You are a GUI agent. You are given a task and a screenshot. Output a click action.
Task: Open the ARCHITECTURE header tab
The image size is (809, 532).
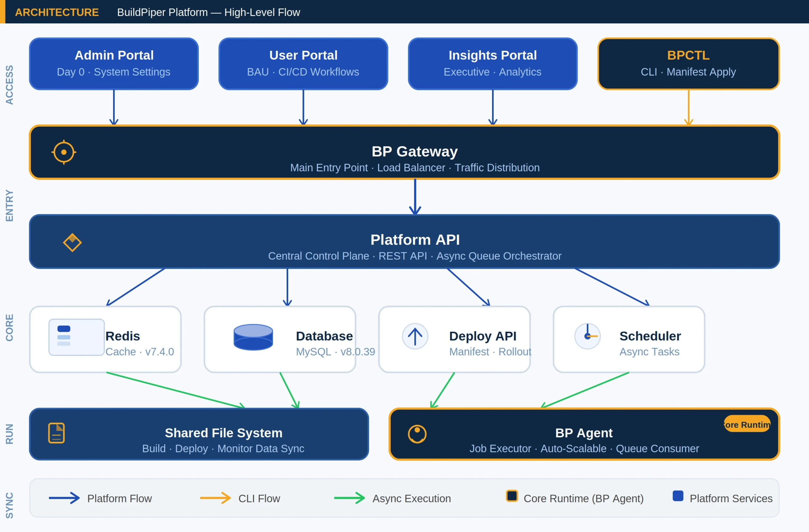pos(57,12)
